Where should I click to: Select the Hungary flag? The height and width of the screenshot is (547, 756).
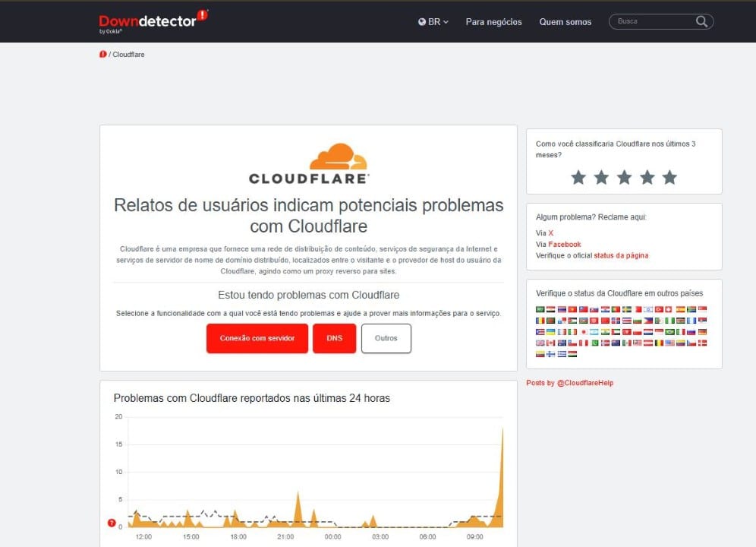point(572,354)
